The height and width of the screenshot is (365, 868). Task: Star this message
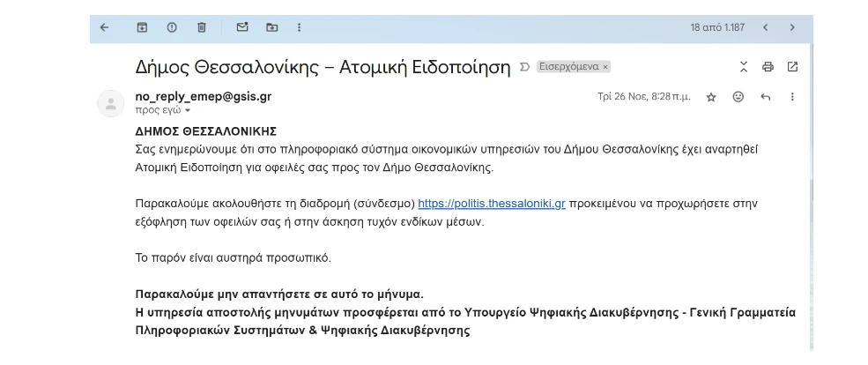[x=711, y=97]
